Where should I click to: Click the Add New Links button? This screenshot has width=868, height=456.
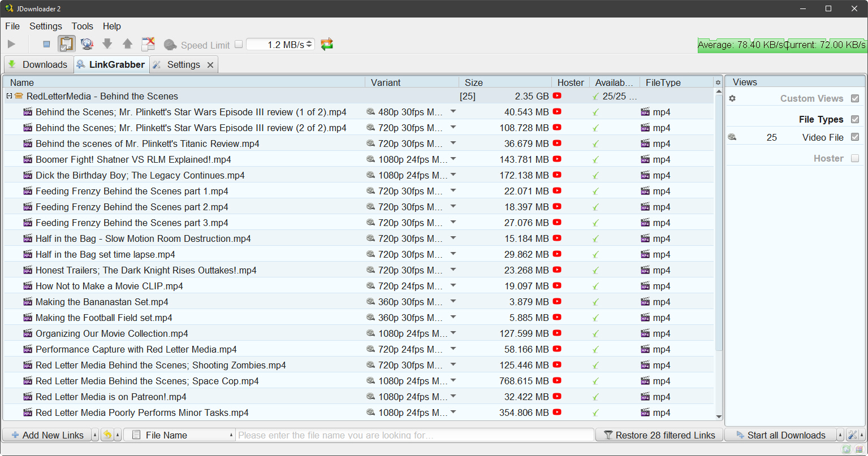(47, 435)
